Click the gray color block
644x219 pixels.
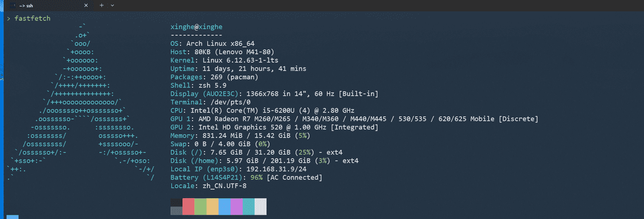click(x=176, y=211)
